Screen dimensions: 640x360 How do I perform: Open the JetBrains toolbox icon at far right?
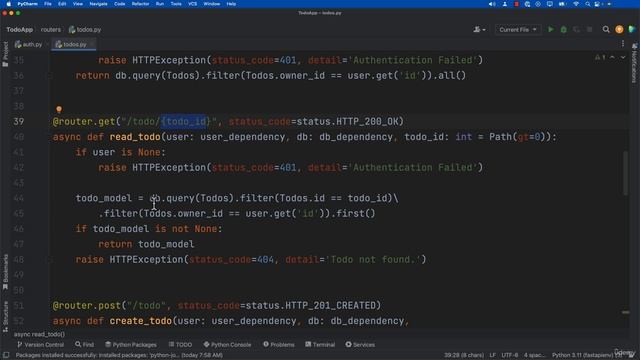click(632, 29)
